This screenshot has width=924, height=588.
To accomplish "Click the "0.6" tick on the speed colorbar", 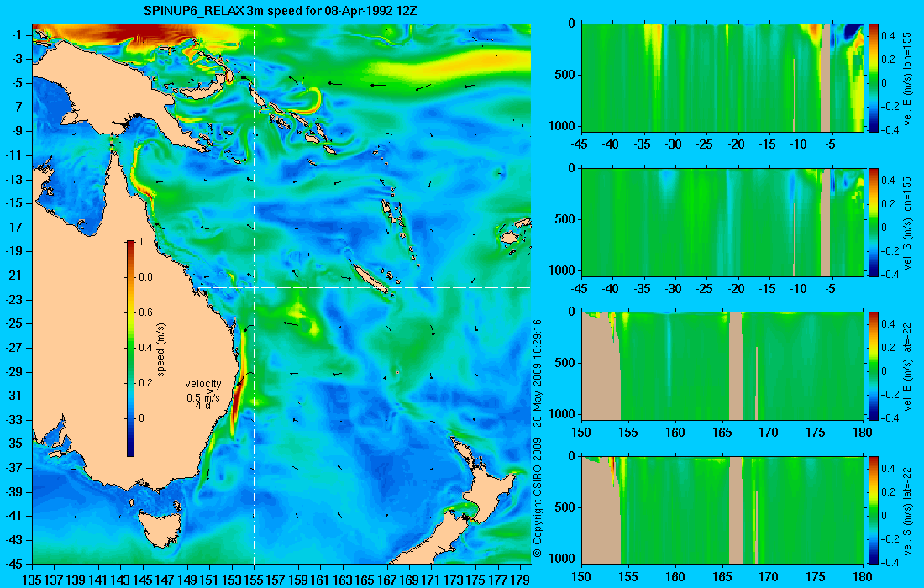I will point(145,312).
